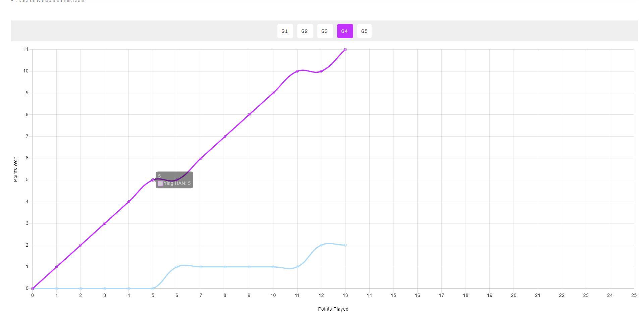Select light blue point at 5 points played
644x313 pixels.
pos(153,289)
